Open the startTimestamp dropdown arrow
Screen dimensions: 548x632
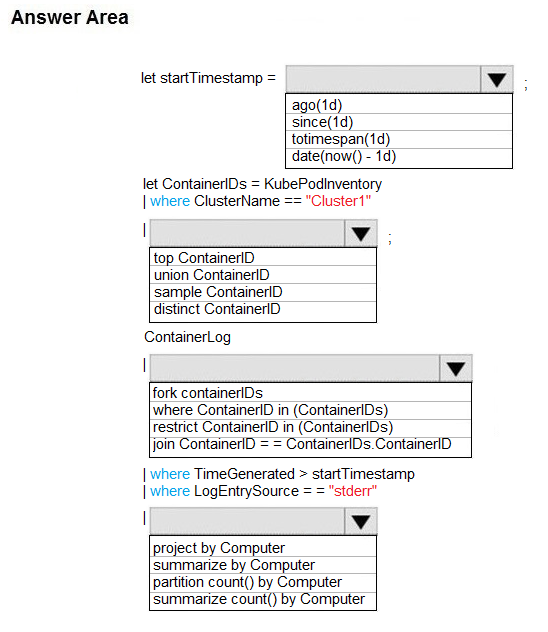coord(496,79)
